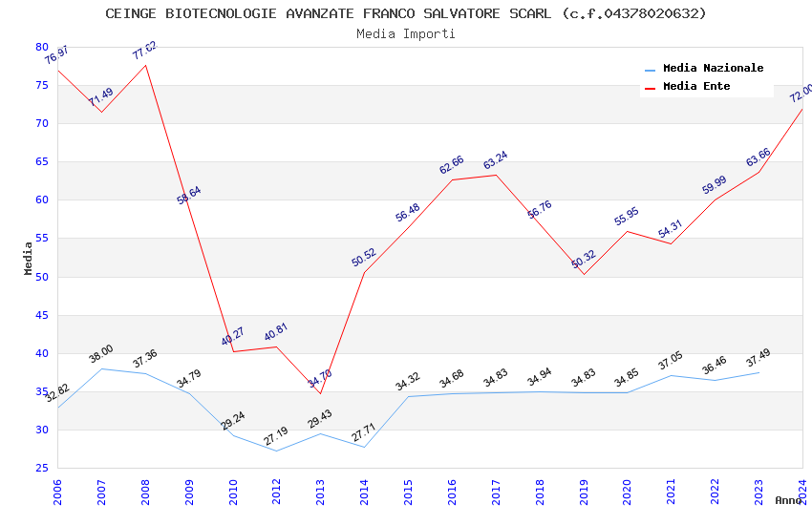
Task: Click the vertical axis title Media
Action: 28,258
